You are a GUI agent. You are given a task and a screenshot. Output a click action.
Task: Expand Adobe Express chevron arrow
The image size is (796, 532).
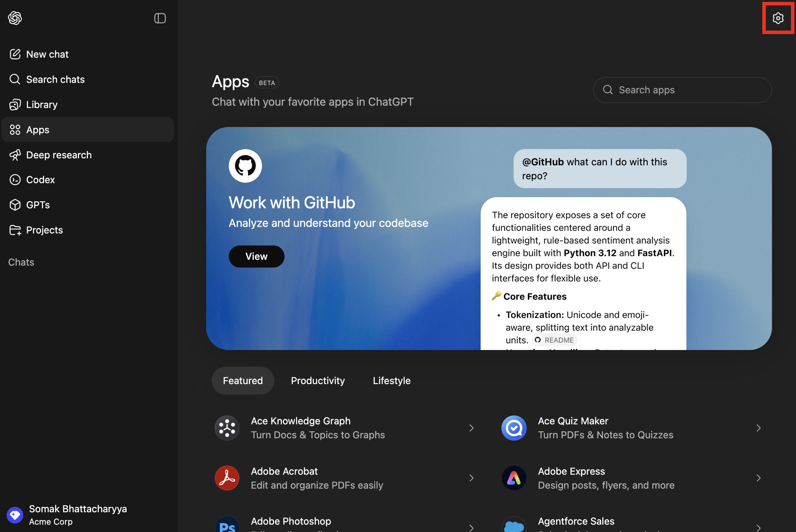click(758, 478)
